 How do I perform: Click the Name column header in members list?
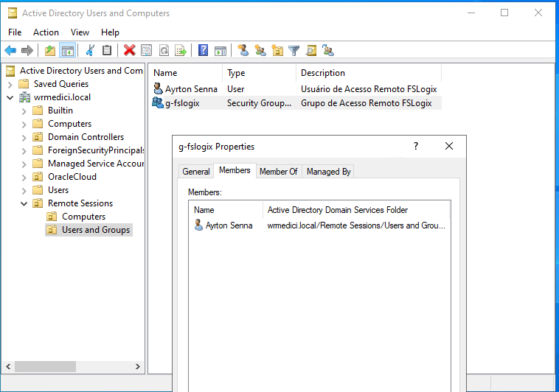[x=226, y=210]
